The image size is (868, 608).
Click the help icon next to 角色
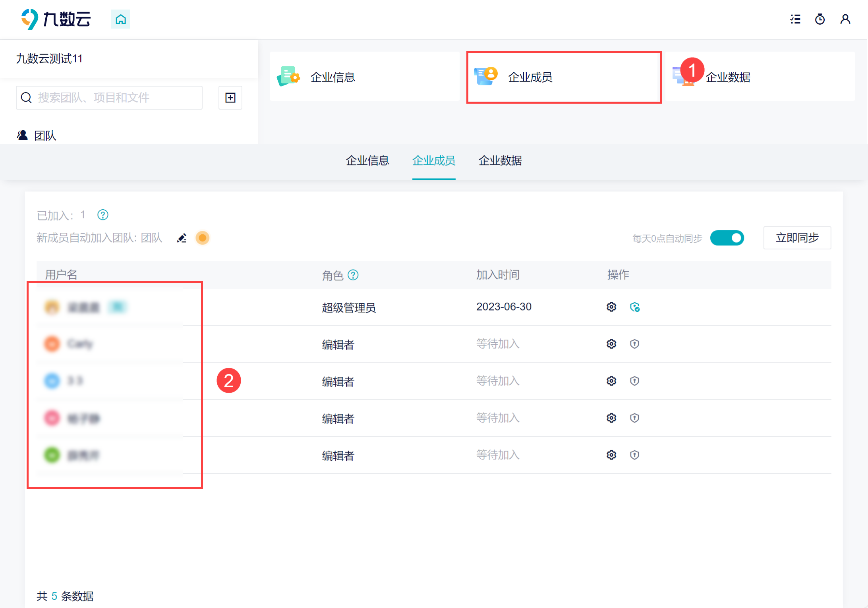click(x=353, y=275)
